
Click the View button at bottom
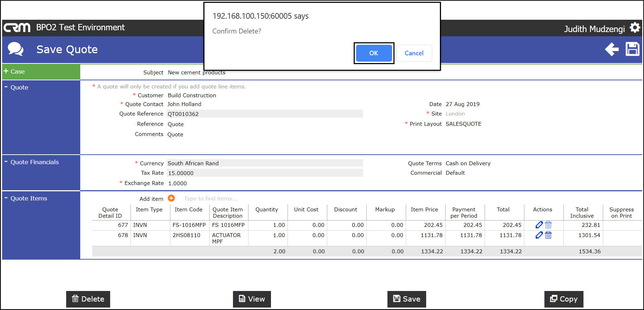(252, 299)
